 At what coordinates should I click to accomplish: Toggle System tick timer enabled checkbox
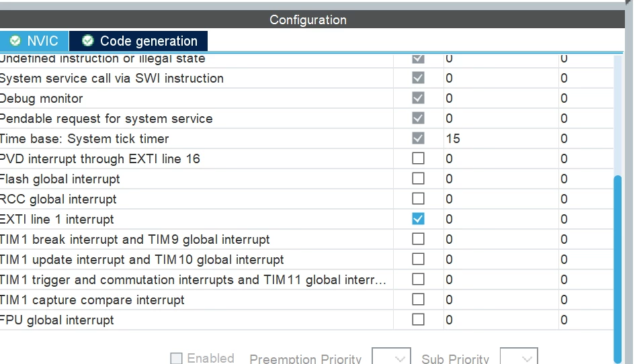pos(418,138)
